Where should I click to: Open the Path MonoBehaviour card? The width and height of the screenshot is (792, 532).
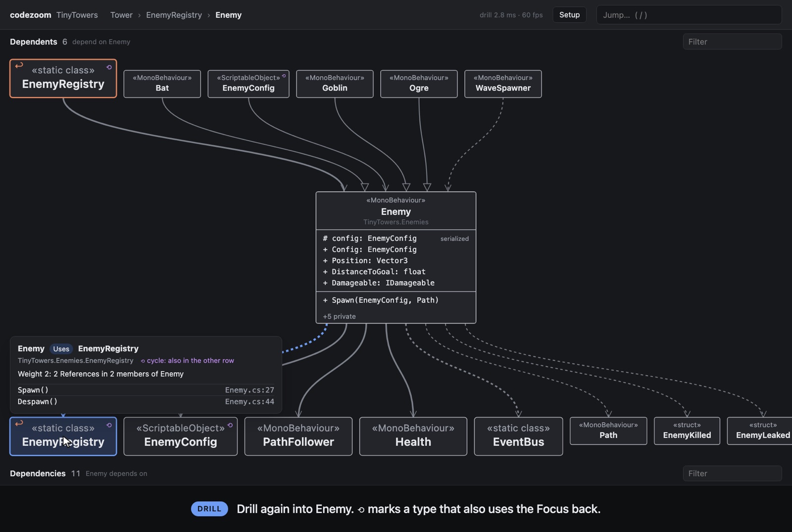pyautogui.click(x=608, y=431)
